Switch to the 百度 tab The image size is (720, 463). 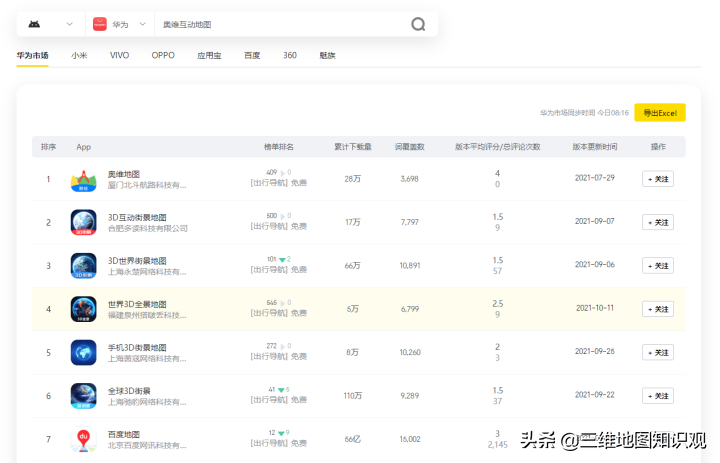click(252, 56)
